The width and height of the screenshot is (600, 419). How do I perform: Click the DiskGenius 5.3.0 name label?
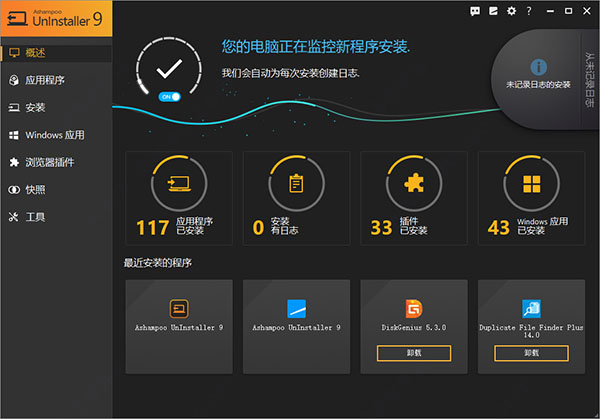pos(414,328)
